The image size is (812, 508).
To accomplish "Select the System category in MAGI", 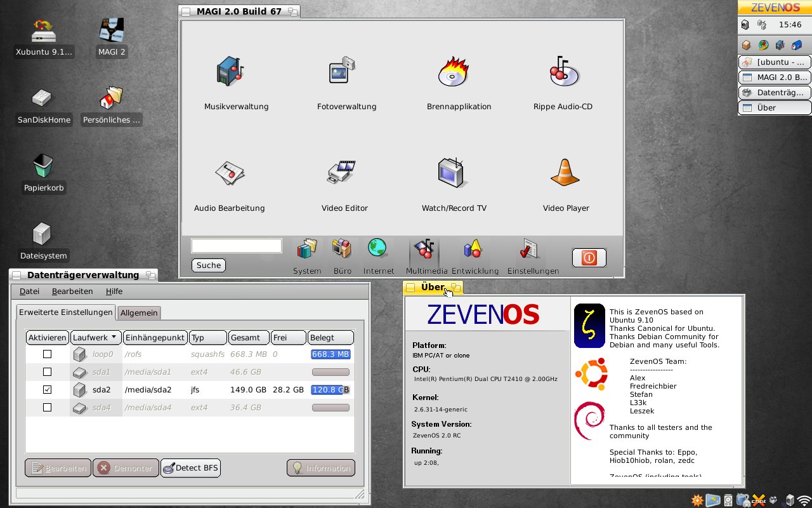I will click(307, 256).
